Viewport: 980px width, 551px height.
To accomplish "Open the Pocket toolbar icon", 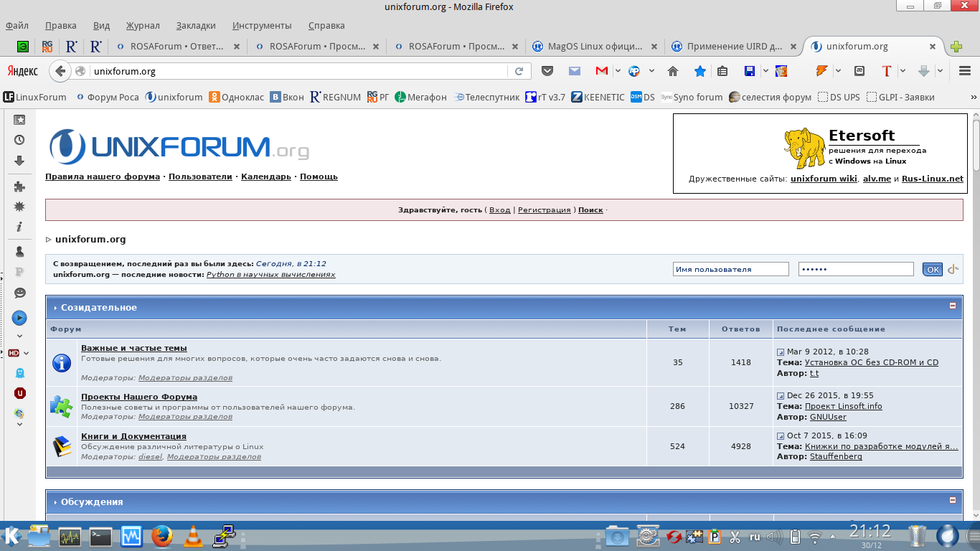I will tap(547, 71).
